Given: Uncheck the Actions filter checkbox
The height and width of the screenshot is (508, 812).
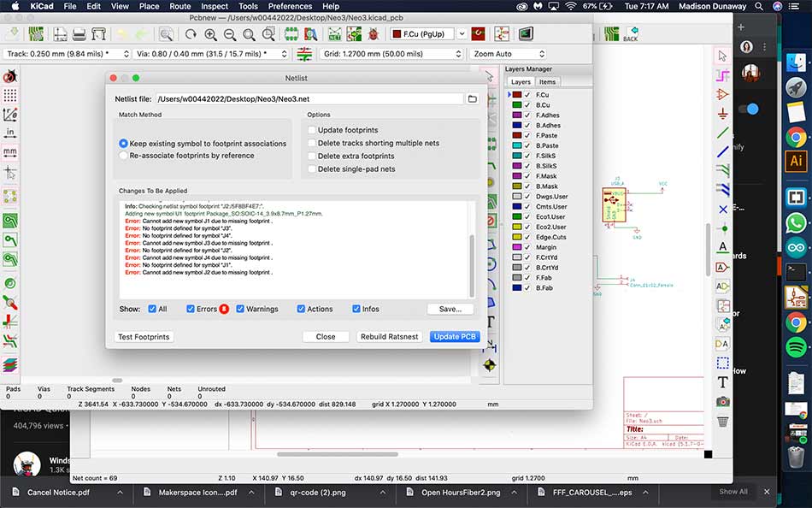Looking at the screenshot, I should (301, 309).
